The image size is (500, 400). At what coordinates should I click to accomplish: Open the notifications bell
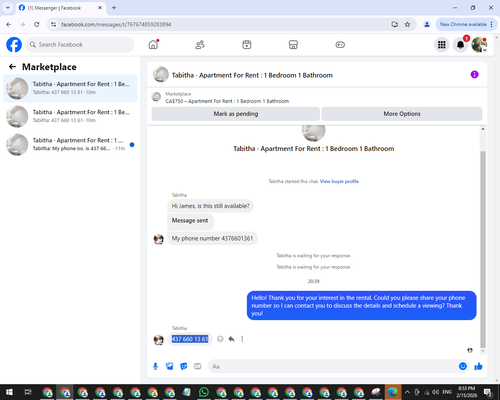pyautogui.click(x=460, y=45)
